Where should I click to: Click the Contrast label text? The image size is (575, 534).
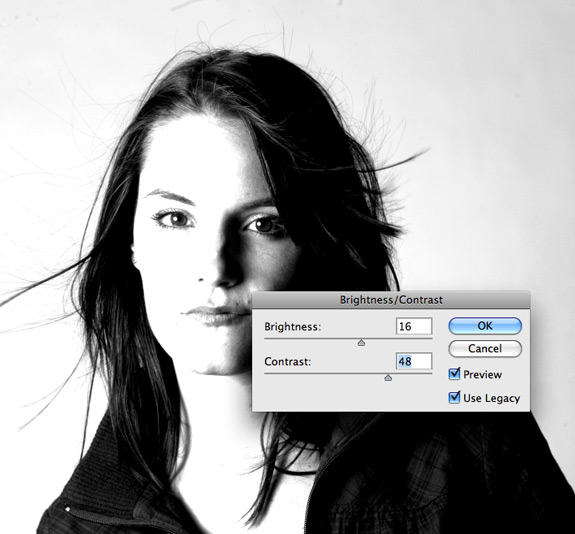coord(288,362)
